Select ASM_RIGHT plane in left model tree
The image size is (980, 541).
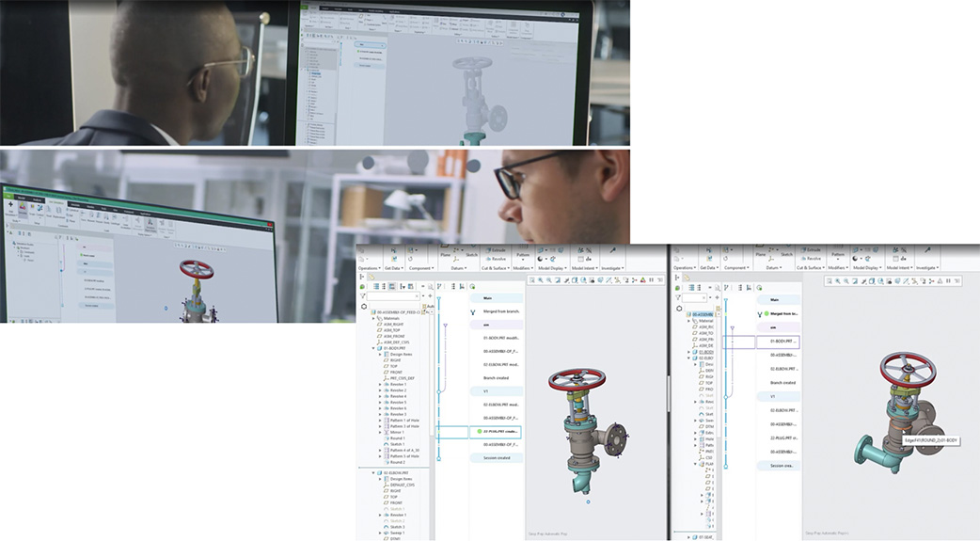point(393,325)
